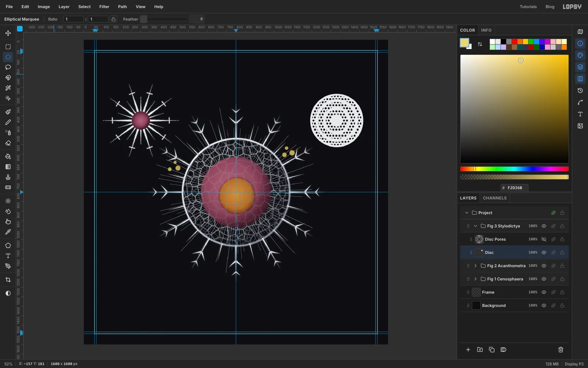
Task: Hide the Disc layer
Action: 544,252
